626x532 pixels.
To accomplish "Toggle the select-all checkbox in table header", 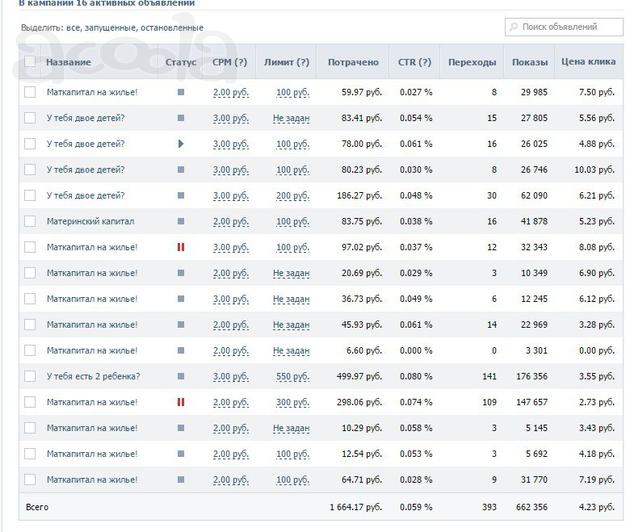I will click(x=30, y=62).
